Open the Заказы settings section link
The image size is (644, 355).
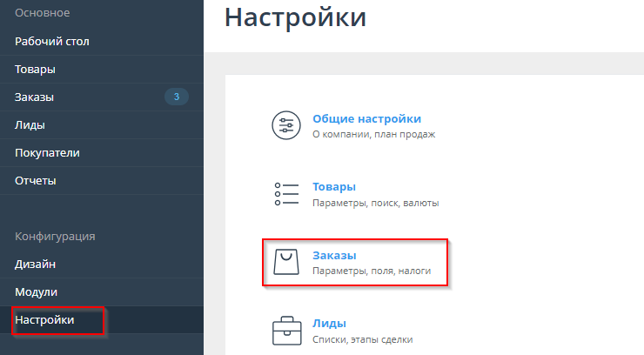pos(334,255)
